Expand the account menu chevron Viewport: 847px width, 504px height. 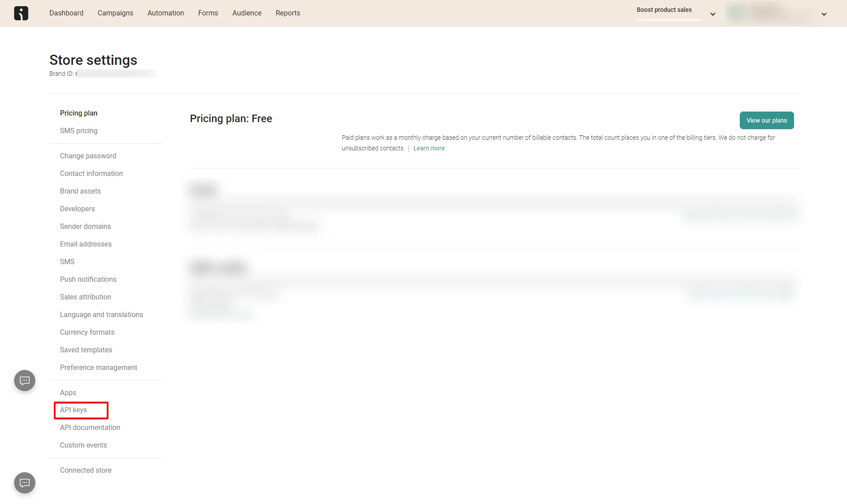[x=824, y=14]
